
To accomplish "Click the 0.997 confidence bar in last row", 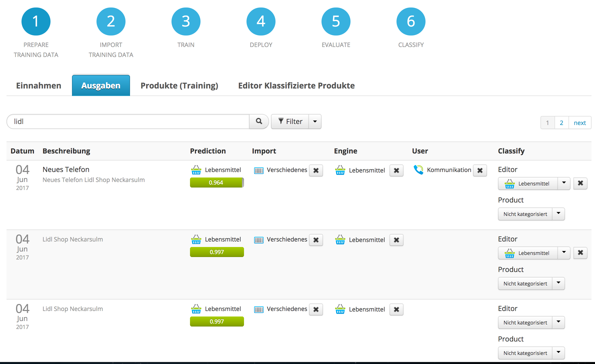I will pos(217,321).
